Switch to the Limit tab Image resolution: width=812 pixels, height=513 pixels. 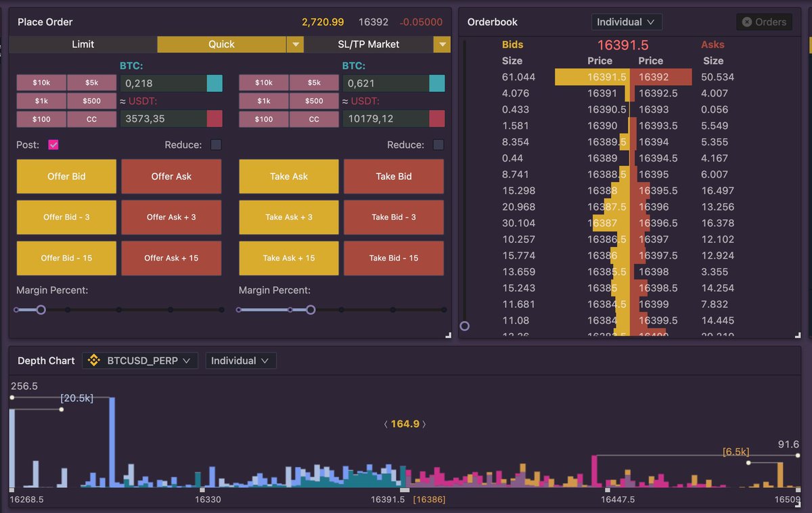point(83,45)
